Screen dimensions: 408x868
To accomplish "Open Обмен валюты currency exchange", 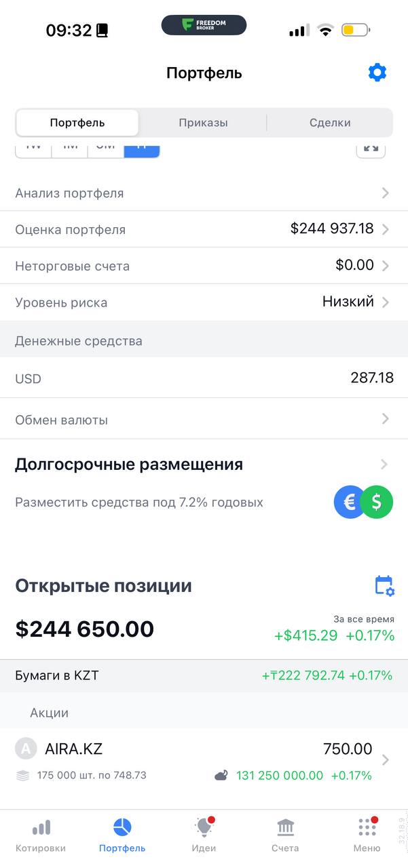I will [x=204, y=420].
